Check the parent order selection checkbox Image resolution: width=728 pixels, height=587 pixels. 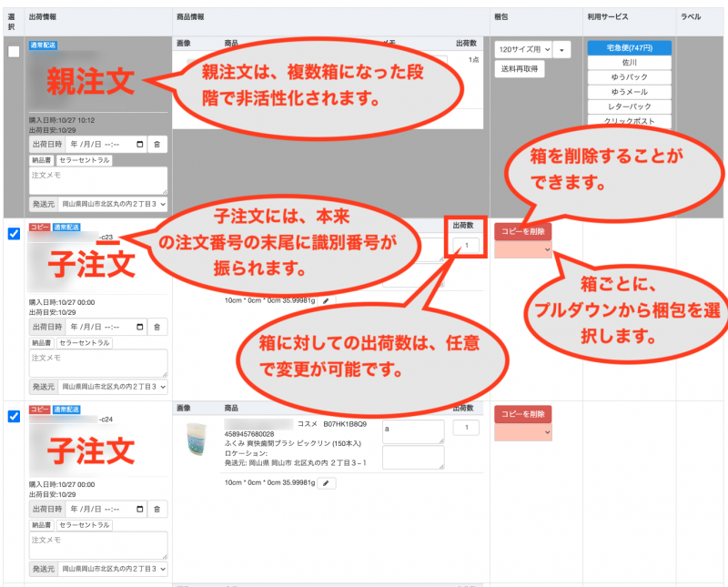point(14,52)
